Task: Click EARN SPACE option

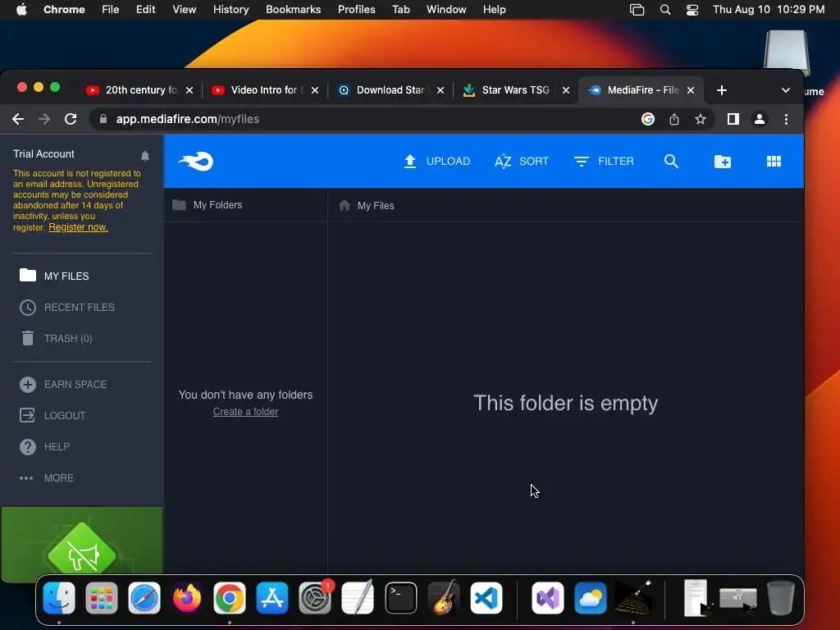Action: pyautogui.click(x=63, y=384)
